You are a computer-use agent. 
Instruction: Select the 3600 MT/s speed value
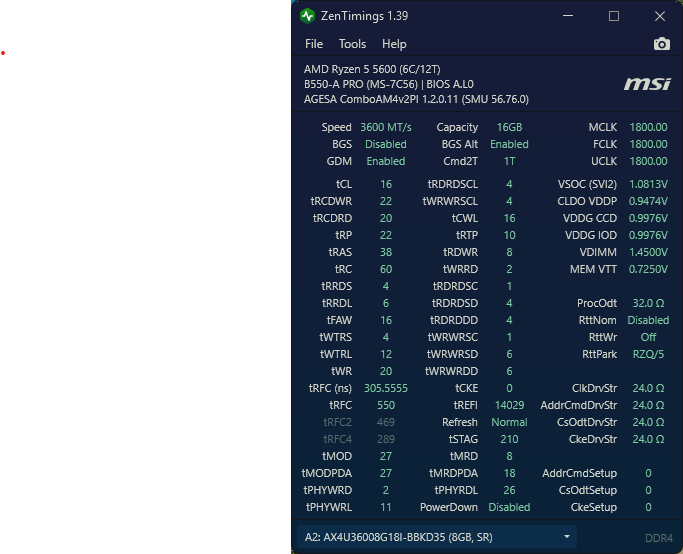tap(385, 127)
